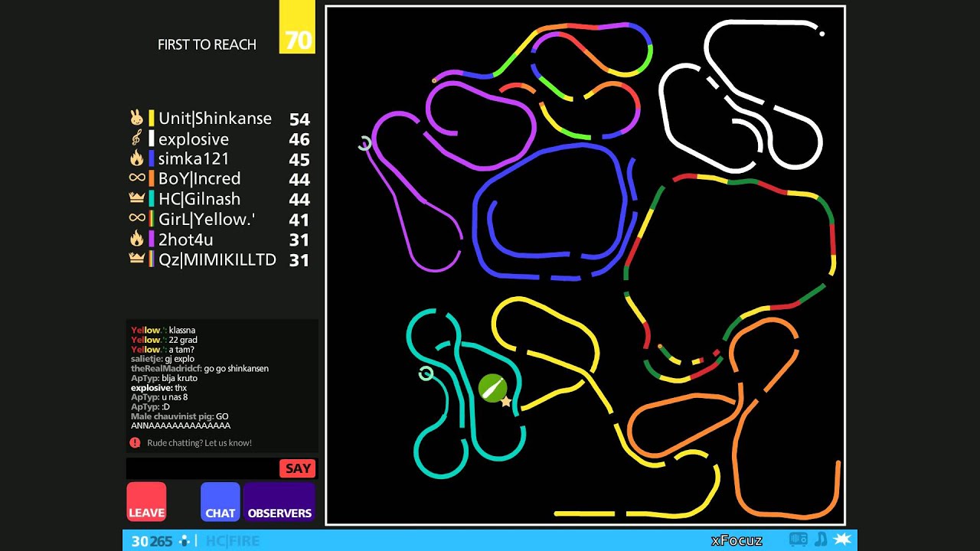Select player name Unit|Shinkanse
The image size is (980, 551).
click(x=215, y=119)
